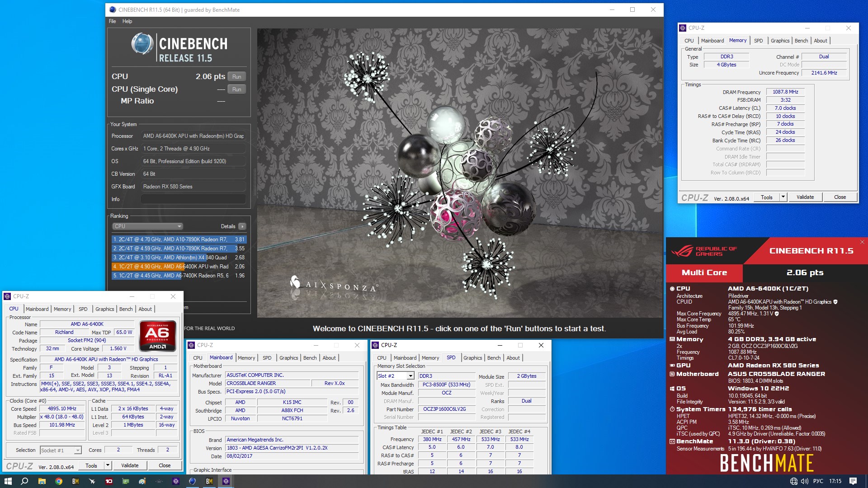Click the 'Multi Core' label in BenchMate panel
Viewport: 868px width, 488px height.
point(704,273)
